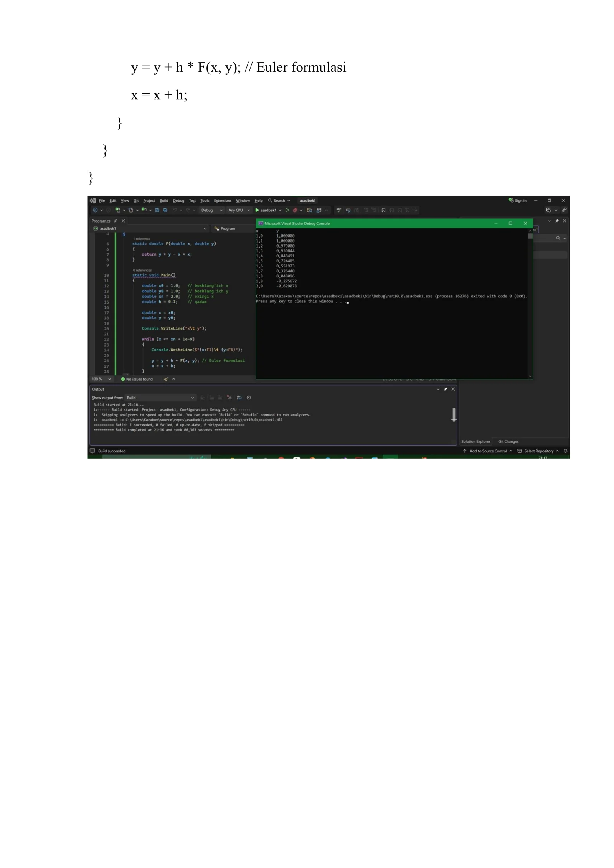Screen dimensions: 614x868
Task: Pin the Program.cs tab
Action: 116,221
